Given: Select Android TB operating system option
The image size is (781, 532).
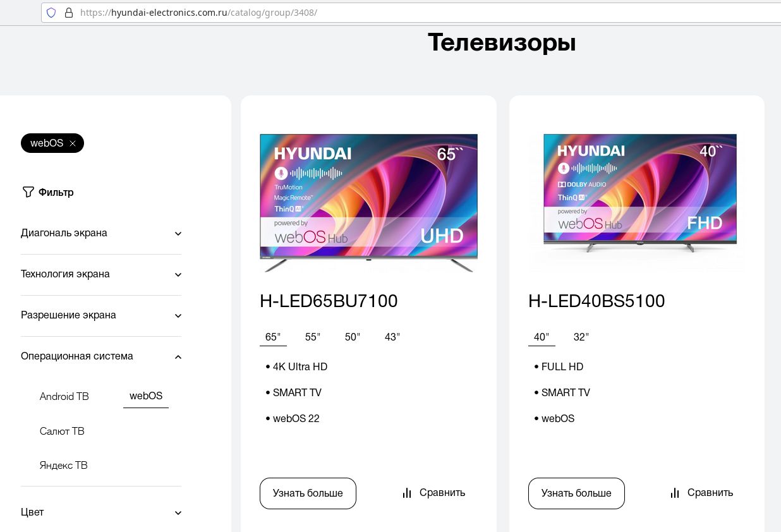Looking at the screenshot, I should point(64,397).
